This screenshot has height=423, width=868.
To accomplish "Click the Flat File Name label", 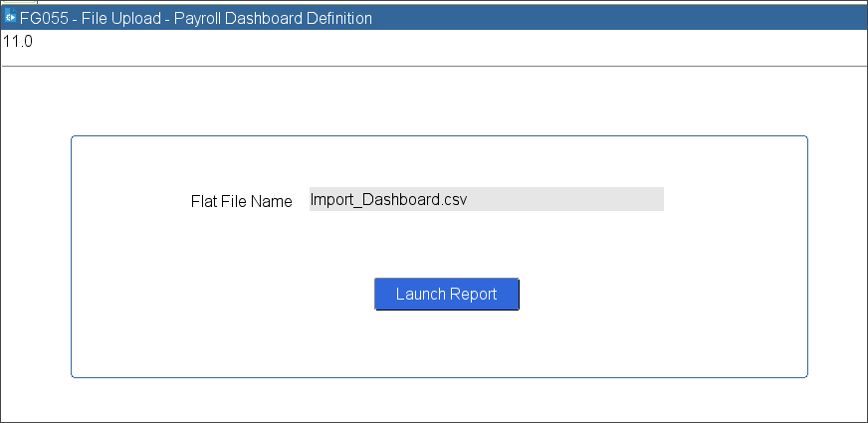I will (x=241, y=201).
